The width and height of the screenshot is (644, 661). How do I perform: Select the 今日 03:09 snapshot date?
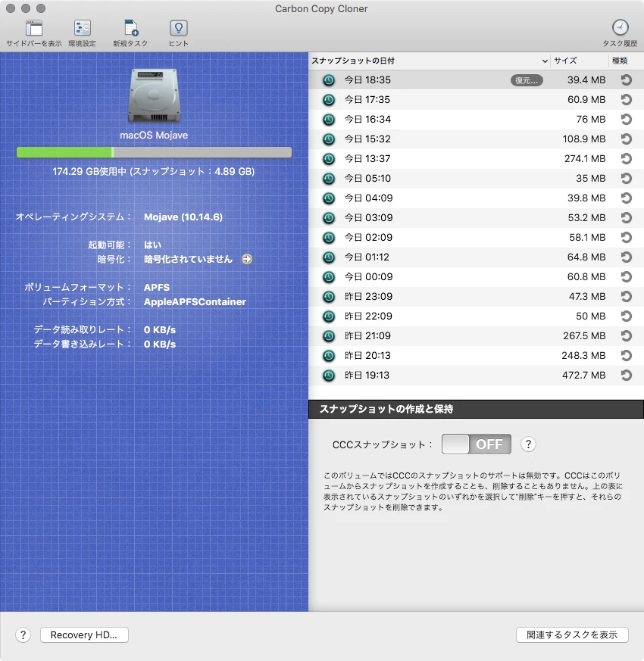pos(369,218)
